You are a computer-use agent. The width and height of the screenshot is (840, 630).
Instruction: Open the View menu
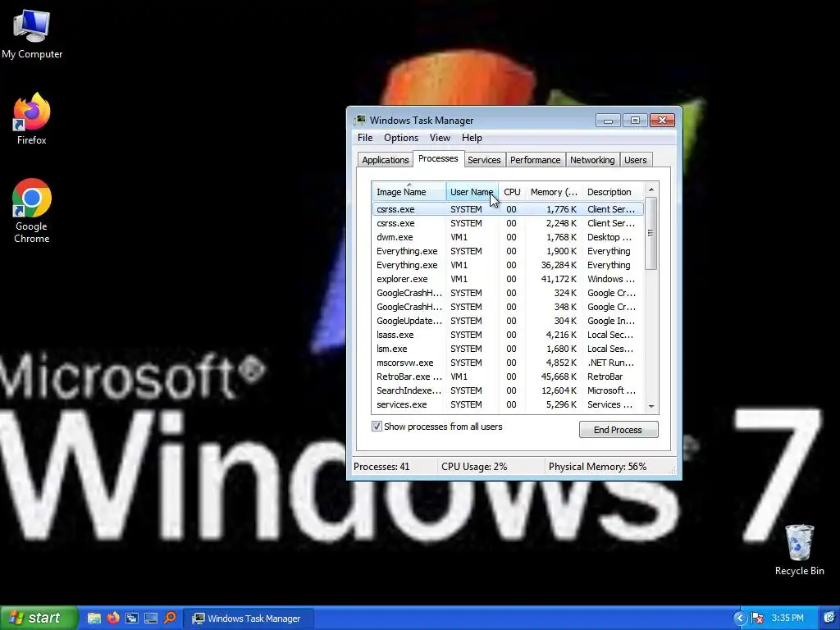[440, 138]
